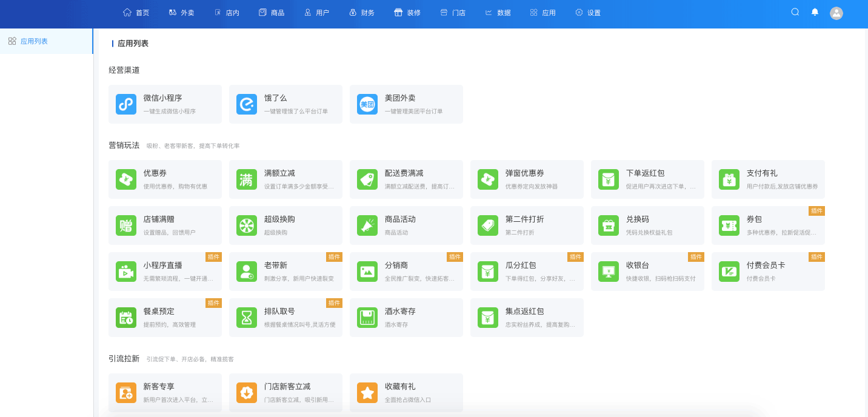Open the 配送费满减 app card
This screenshot has height=417, width=868.
click(x=406, y=179)
